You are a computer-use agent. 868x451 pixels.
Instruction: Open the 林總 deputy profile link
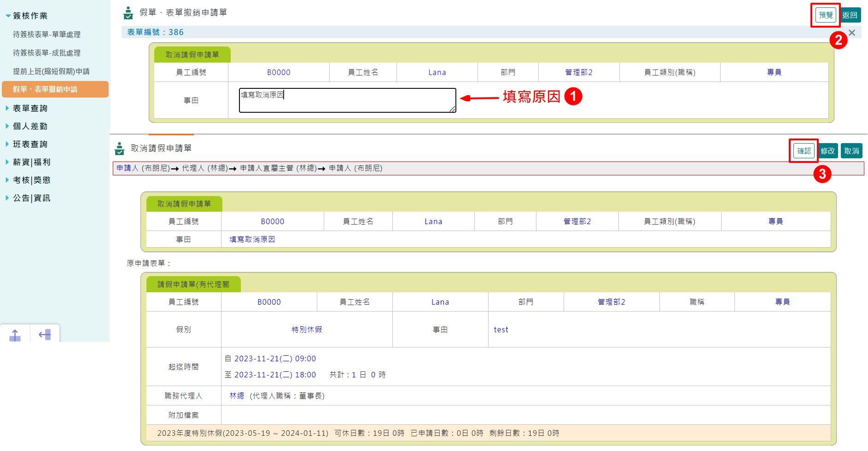pyautogui.click(x=236, y=395)
